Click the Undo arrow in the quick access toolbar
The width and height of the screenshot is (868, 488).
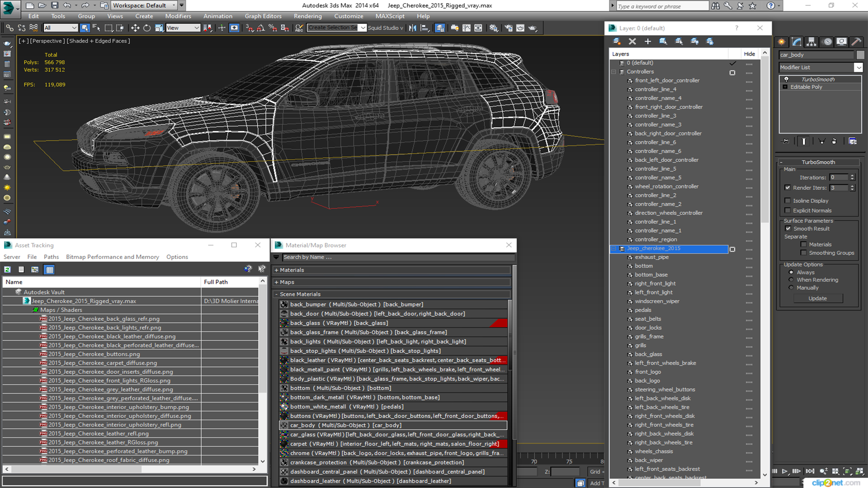[x=66, y=5]
